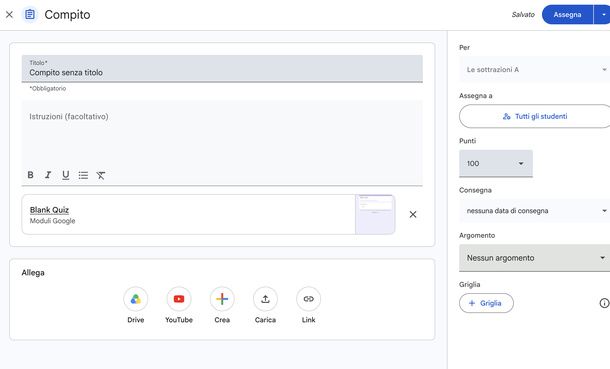The height and width of the screenshot is (369, 610).
Task: Open the Argomento Nessun argomento dropdown
Action: (x=535, y=258)
